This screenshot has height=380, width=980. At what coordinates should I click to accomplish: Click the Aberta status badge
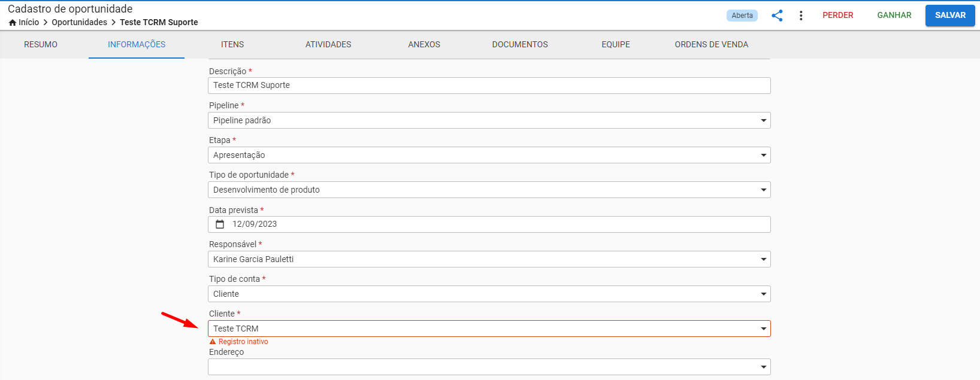pos(742,16)
